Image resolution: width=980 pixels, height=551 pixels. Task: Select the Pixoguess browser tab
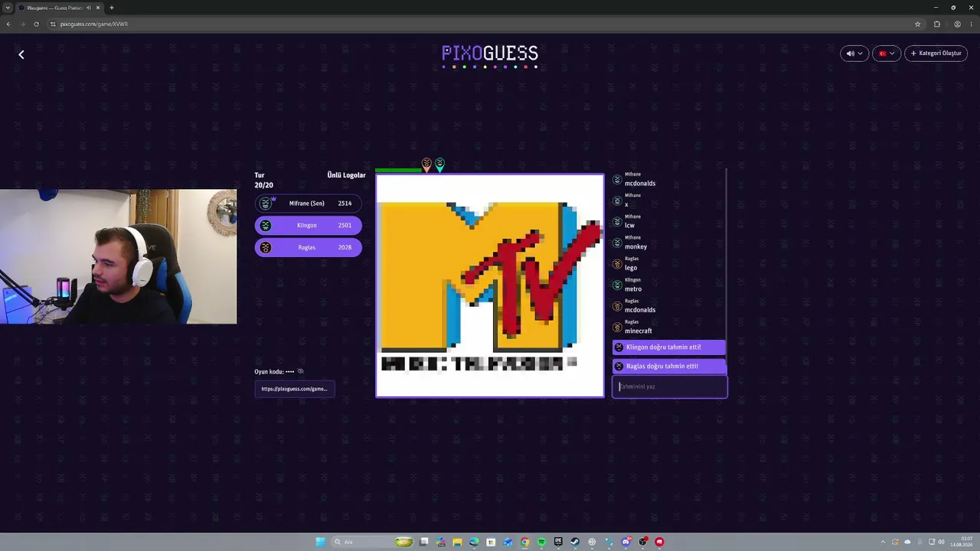click(60, 8)
